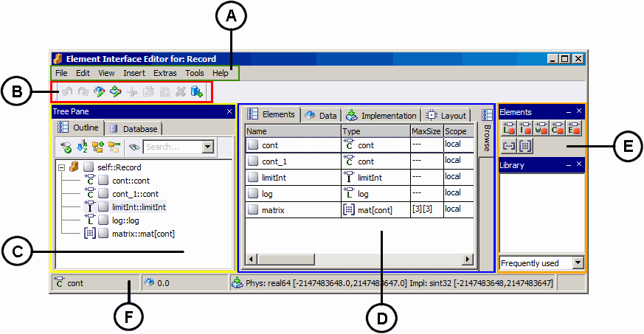Select matrix::mat[cont] in the outline tree

[143, 234]
